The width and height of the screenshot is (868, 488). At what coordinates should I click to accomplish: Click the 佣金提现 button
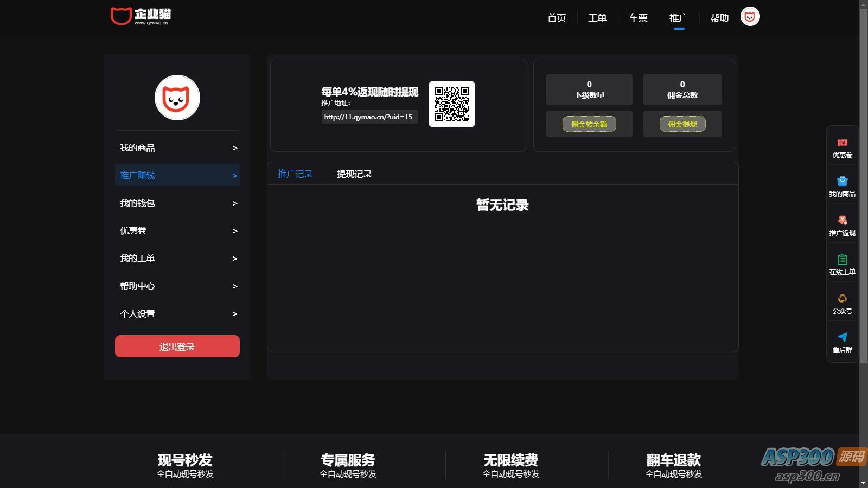[x=682, y=124]
